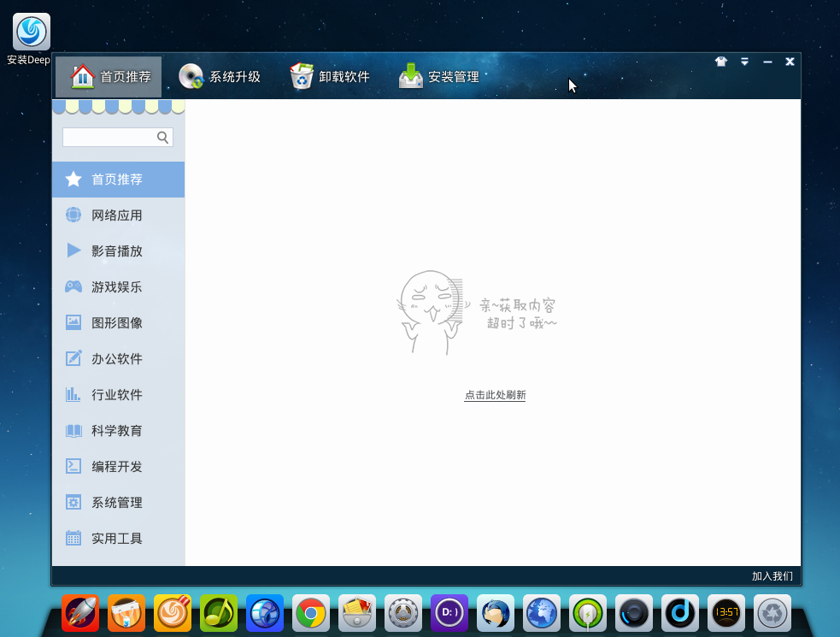840x637 pixels.
Task: Switch to the 首页推荐 tab
Action: (108, 75)
